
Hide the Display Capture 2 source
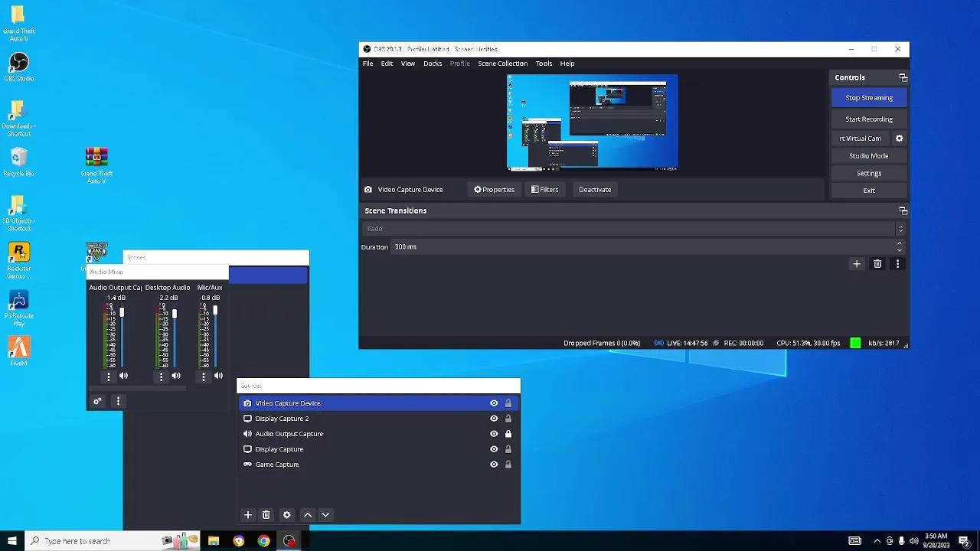click(x=494, y=419)
